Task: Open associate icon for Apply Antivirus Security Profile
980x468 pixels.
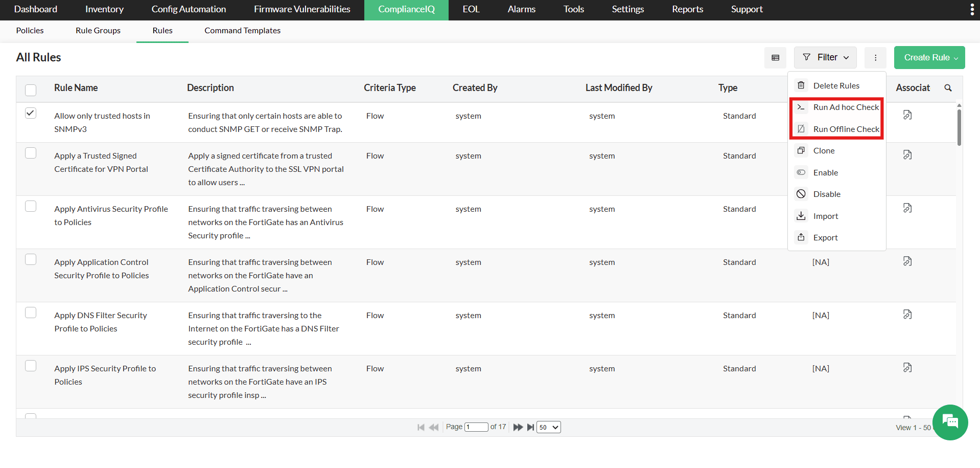Action: coord(907,208)
